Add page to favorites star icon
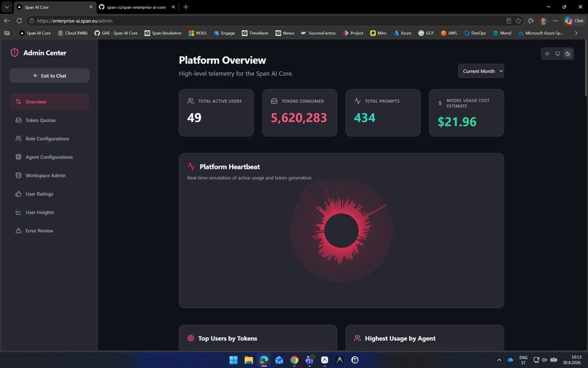588x368 pixels. [x=518, y=20]
